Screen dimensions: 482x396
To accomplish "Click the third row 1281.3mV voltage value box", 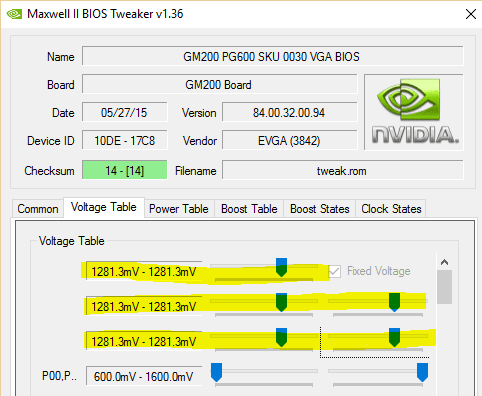I will 144,341.
